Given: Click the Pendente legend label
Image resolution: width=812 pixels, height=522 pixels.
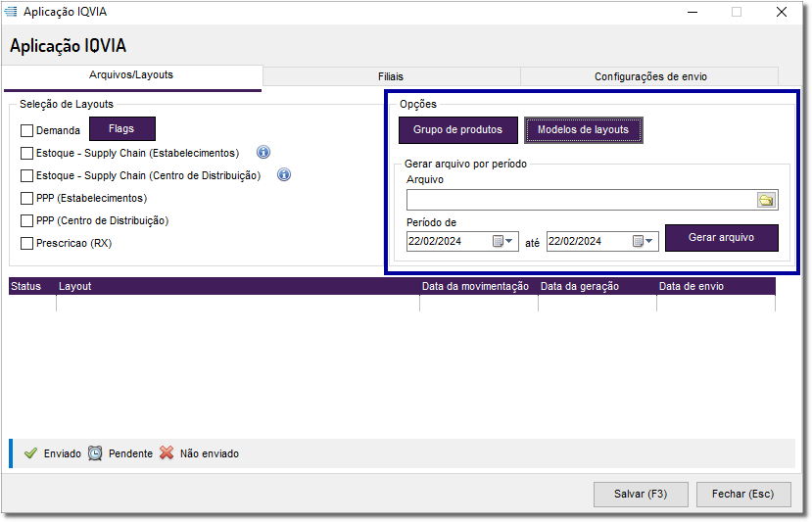Looking at the screenshot, I should coord(130,453).
